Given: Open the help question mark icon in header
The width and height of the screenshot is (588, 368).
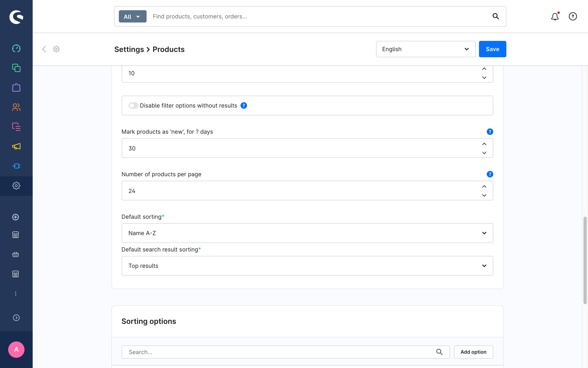Looking at the screenshot, I should click(573, 16).
